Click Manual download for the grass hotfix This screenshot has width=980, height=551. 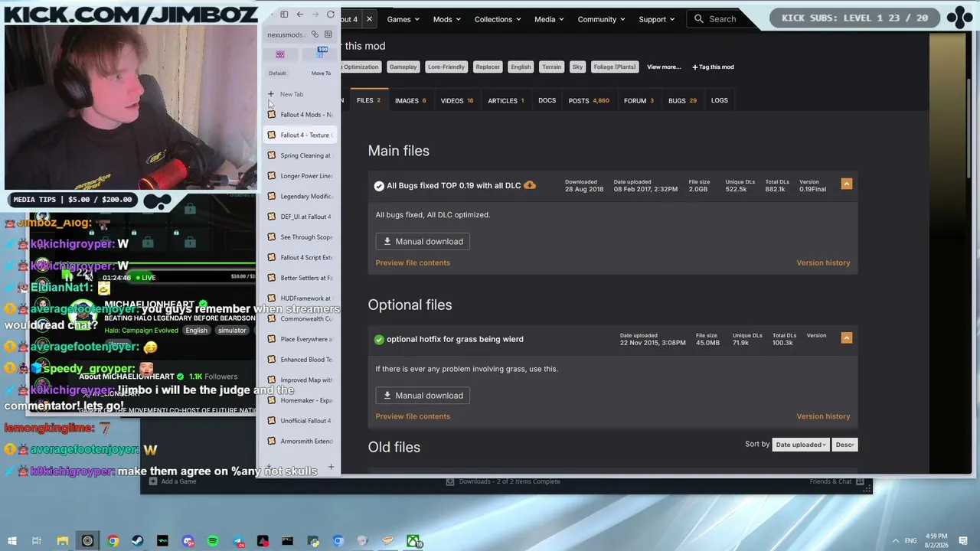[x=423, y=396]
